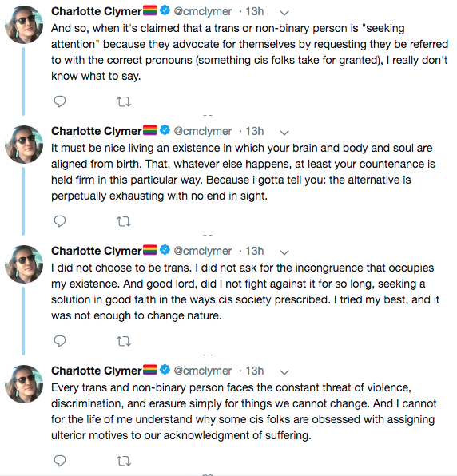Reply to the "Every trans and non-binary" tweet
The height and width of the screenshot is (476, 457).
[60, 461]
